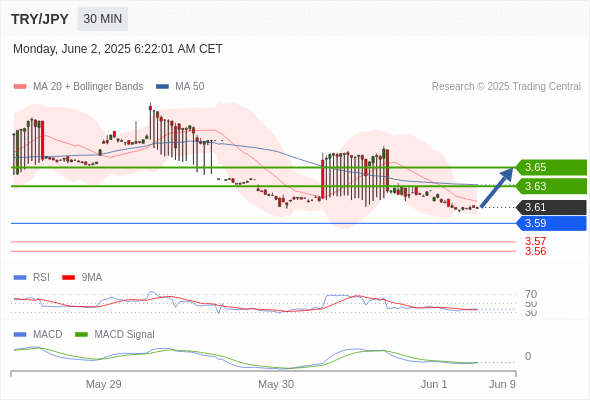The width and height of the screenshot is (590, 400).
Task: Click the Jun 1 date axis label
Action: (434, 384)
